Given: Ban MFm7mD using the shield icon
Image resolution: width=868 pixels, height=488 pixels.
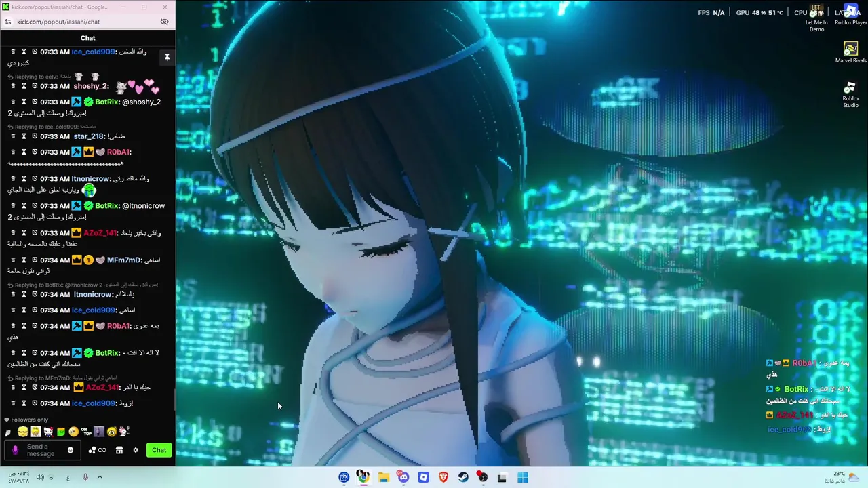Looking at the screenshot, I should coord(35,260).
